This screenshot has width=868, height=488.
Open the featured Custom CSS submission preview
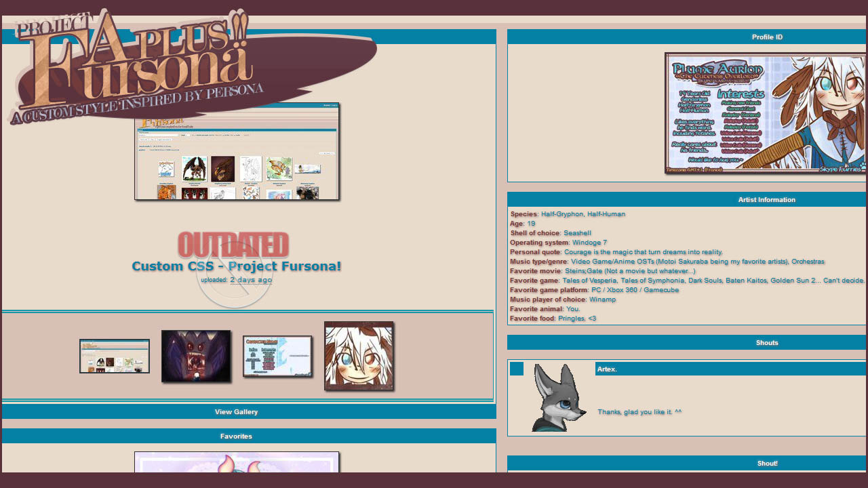point(237,151)
